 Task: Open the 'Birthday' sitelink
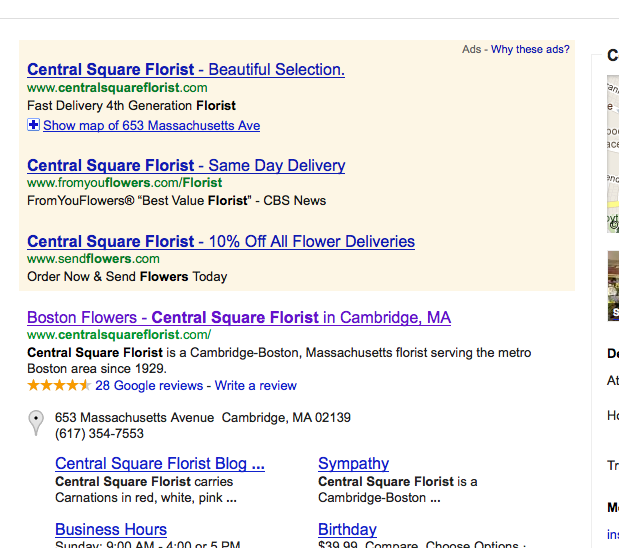pos(347,529)
